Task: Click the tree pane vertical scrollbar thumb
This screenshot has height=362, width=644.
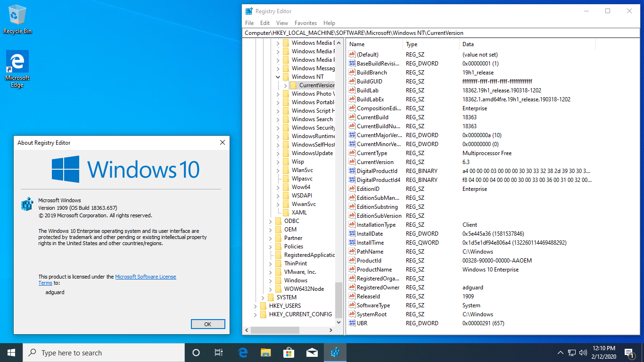Action: (x=339, y=300)
